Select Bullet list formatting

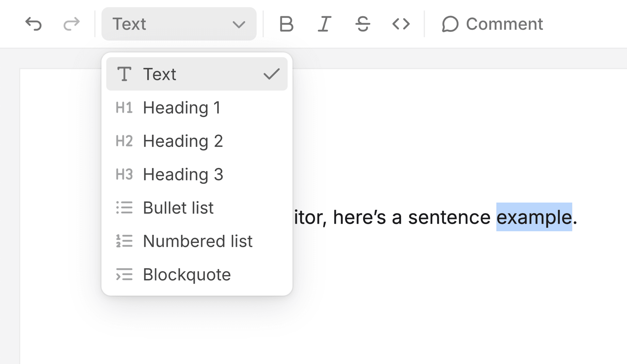(x=178, y=208)
